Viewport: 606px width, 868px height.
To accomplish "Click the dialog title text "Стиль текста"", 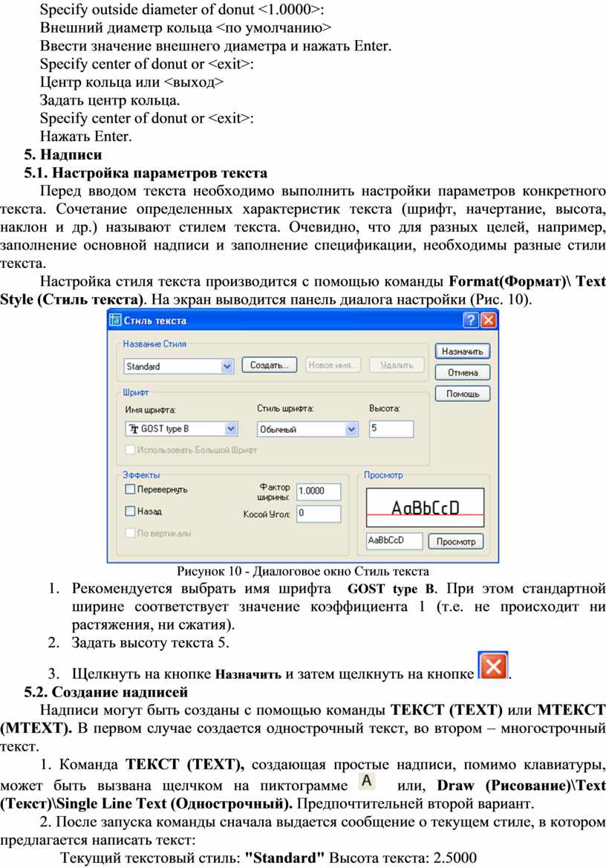I will coord(155,321).
